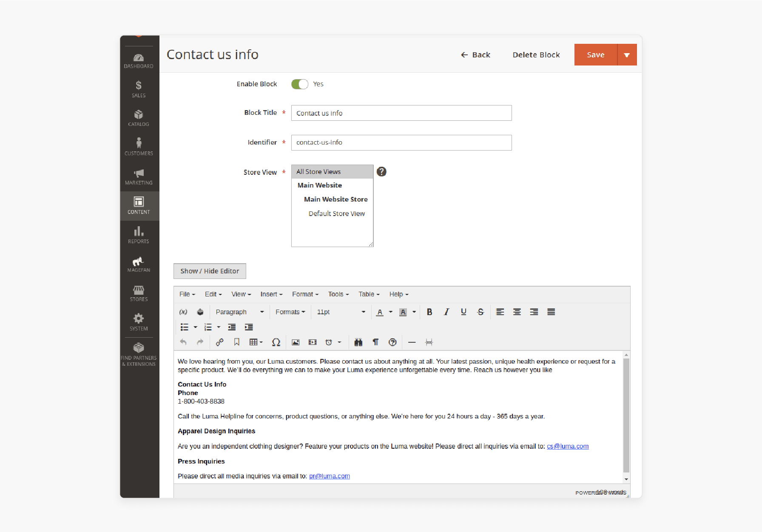This screenshot has height=532, width=762.
Task: Decrease indent of paragraph
Action: click(232, 327)
